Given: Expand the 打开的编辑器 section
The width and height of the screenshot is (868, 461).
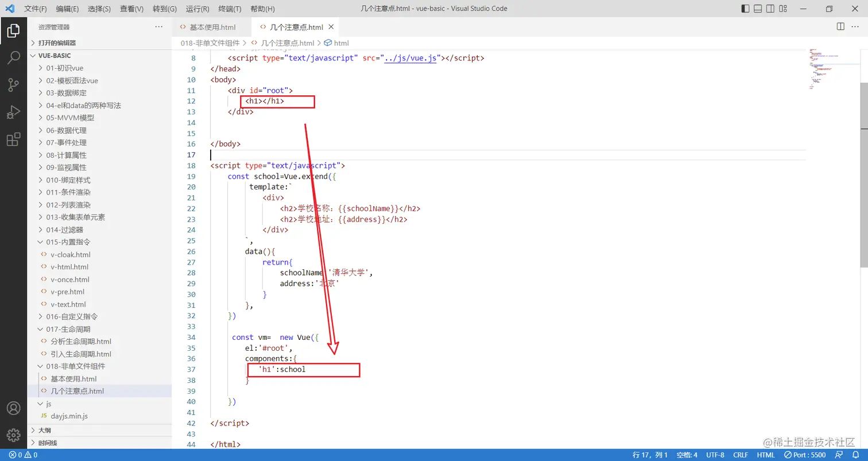Looking at the screenshot, I should click(x=99, y=42).
